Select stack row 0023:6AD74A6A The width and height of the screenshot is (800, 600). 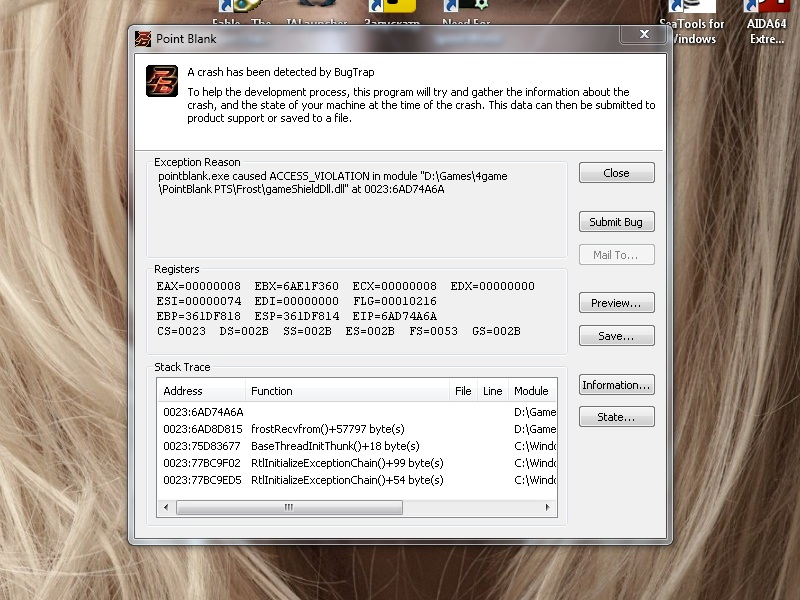click(x=357, y=412)
